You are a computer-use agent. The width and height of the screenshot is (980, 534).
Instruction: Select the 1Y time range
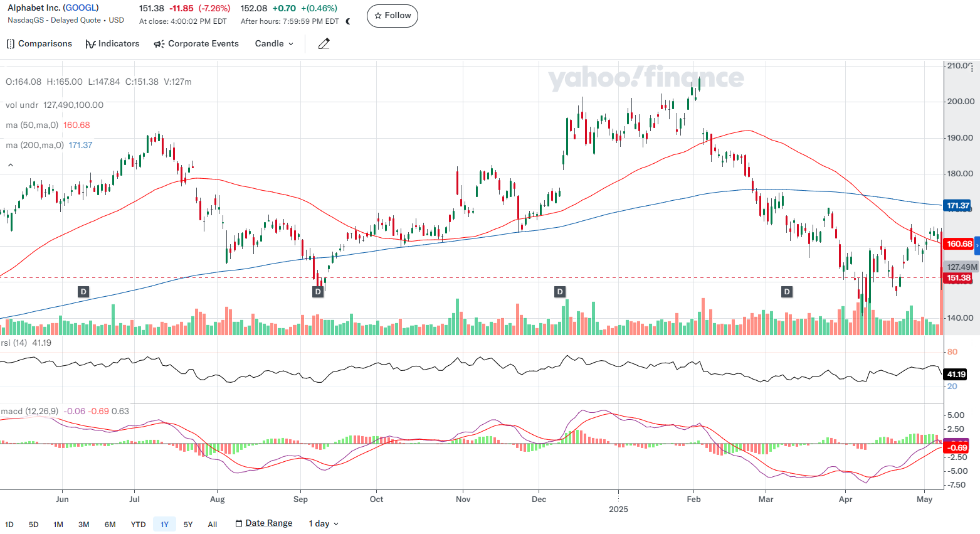(164, 525)
